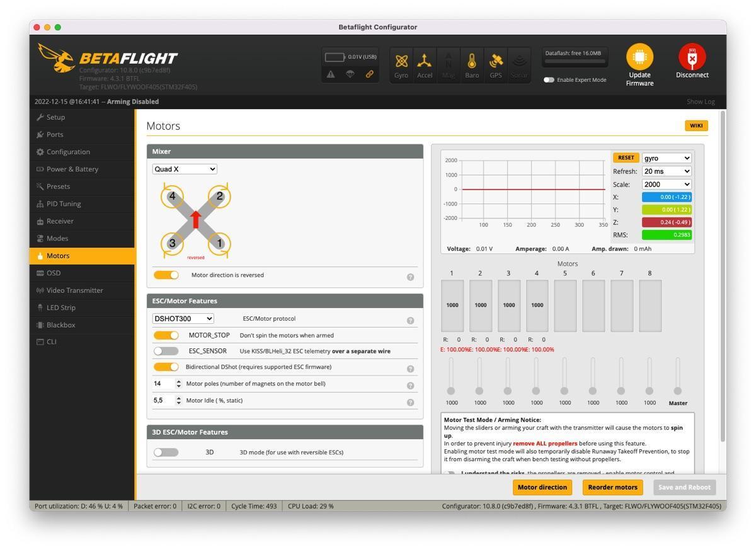Open the Setup tab

[x=82, y=117]
